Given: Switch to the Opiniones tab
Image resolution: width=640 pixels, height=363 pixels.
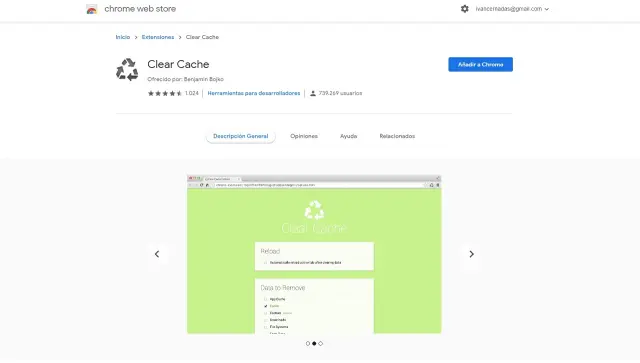Looking at the screenshot, I should point(304,136).
